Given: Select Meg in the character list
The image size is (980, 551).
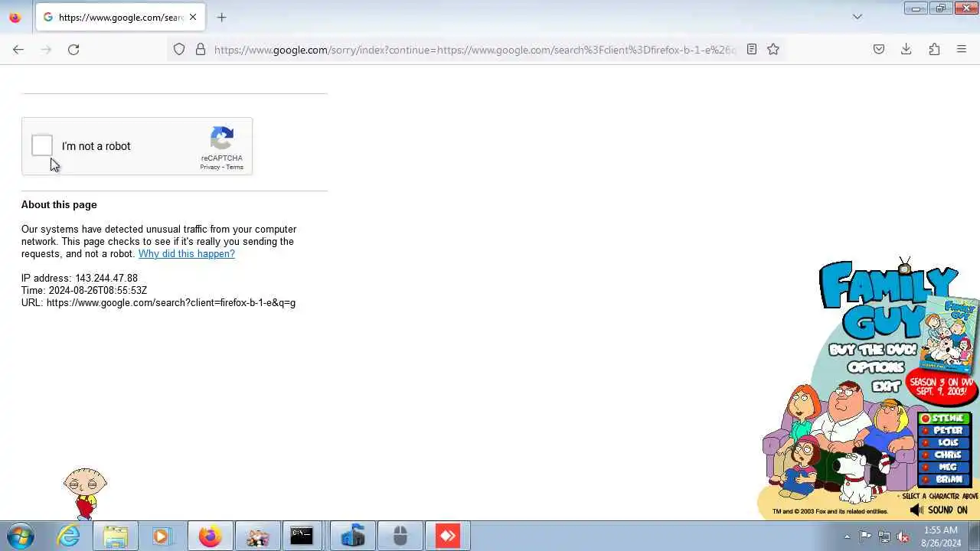Looking at the screenshot, I should point(945,467).
